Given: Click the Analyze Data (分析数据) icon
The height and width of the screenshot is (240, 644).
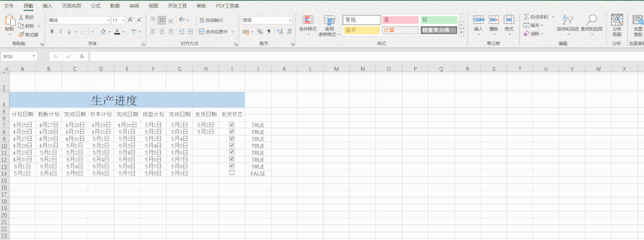Looking at the screenshot, I should pos(617,20).
